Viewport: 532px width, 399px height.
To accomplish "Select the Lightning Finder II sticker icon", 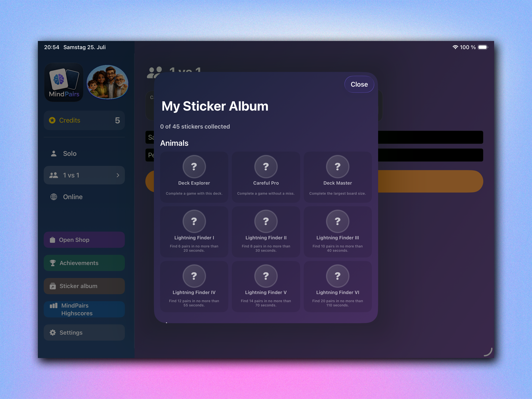I will pyautogui.click(x=266, y=221).
